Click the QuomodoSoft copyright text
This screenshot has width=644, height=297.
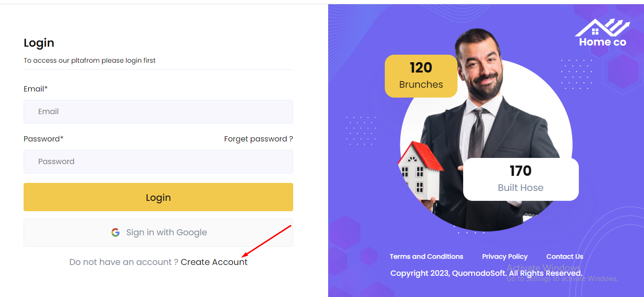tap(486, 273)
